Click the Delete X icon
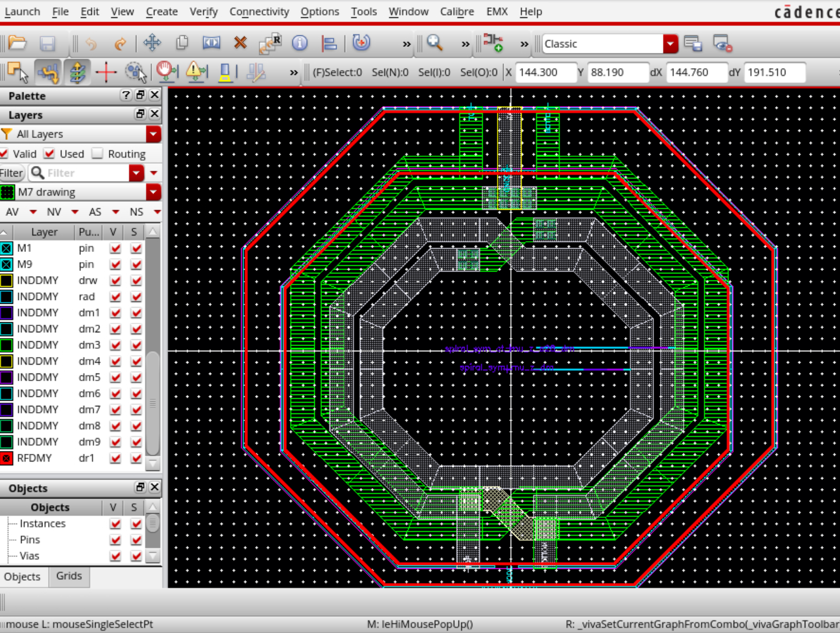 (240, 43)
